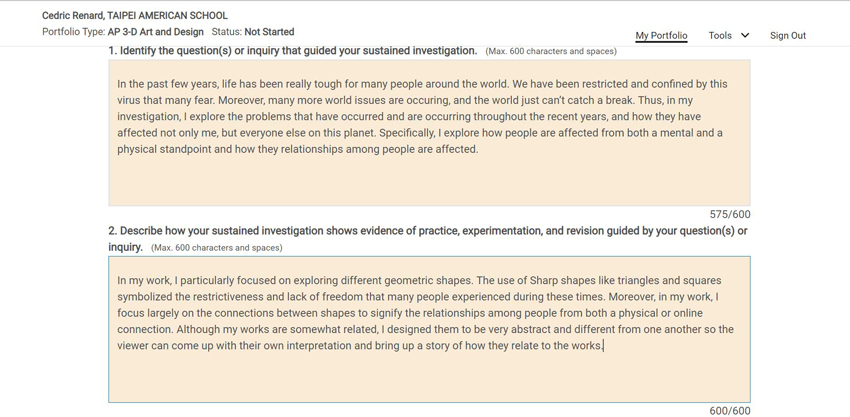Click the 575/600 character counter
The image size is (850, 417).
tap(730, 214)
